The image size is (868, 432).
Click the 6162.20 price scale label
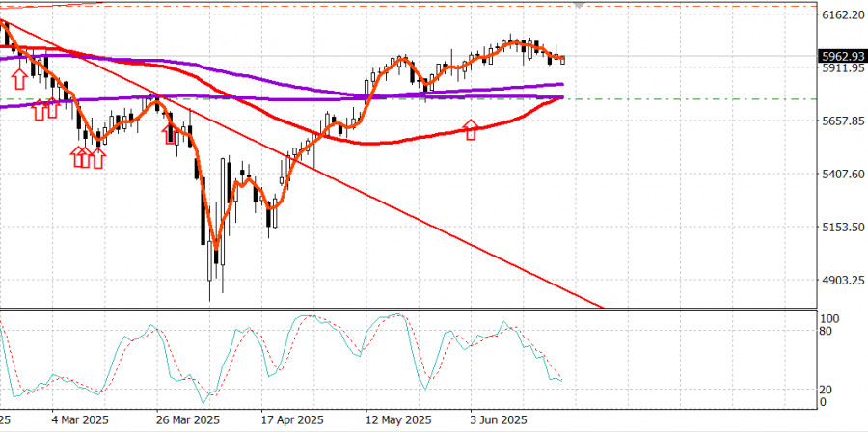844,14
